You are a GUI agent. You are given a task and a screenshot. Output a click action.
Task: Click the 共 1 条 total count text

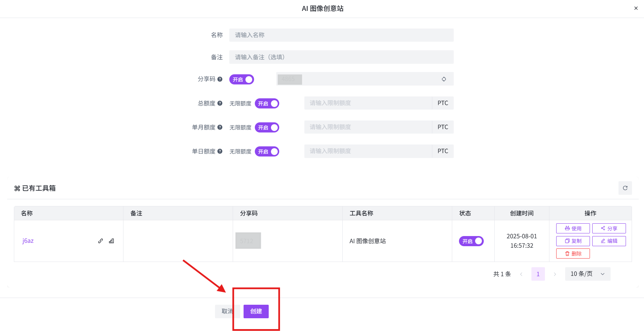tap(502, 274)
